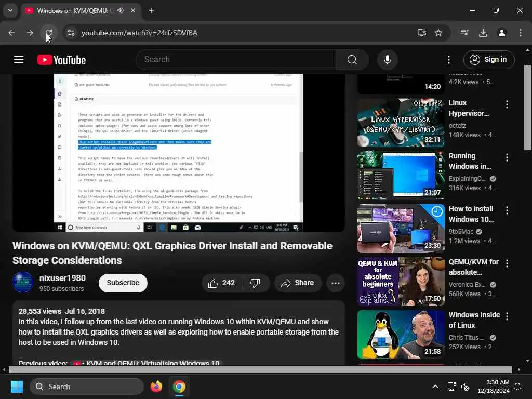Open Linux Hypervisor thumbnail 32:11
This screenshot has width=532, height=399.
(x=401, y=123)
